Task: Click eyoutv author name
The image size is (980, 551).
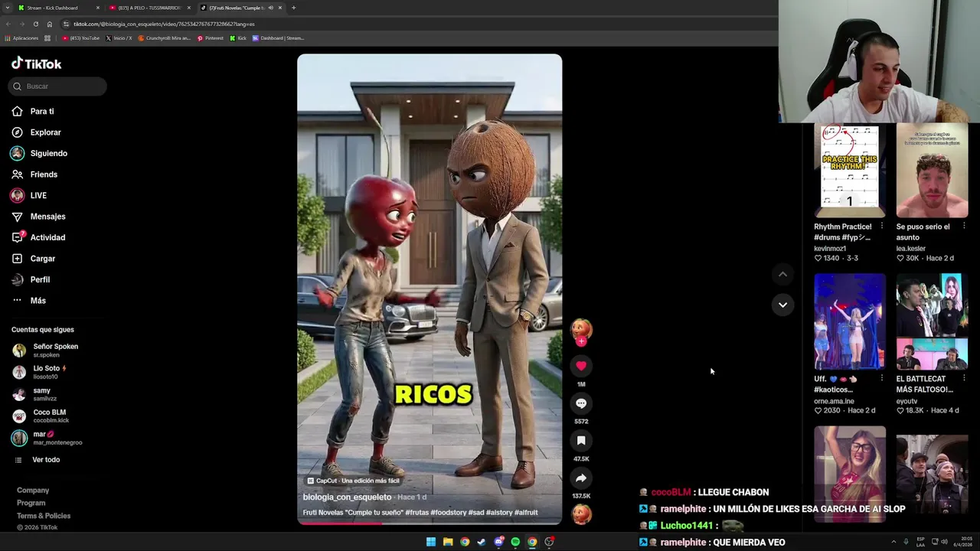Action: (x=906, y=401)
